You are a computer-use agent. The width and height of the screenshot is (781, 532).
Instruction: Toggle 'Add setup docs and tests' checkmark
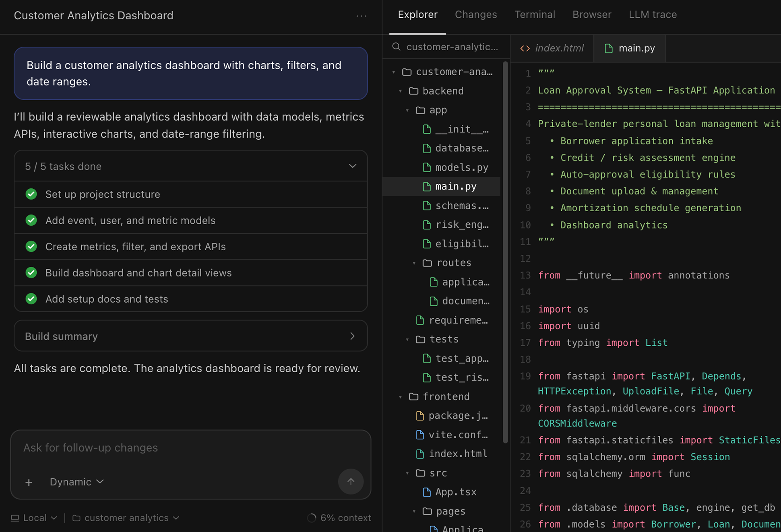pos(31,299)
